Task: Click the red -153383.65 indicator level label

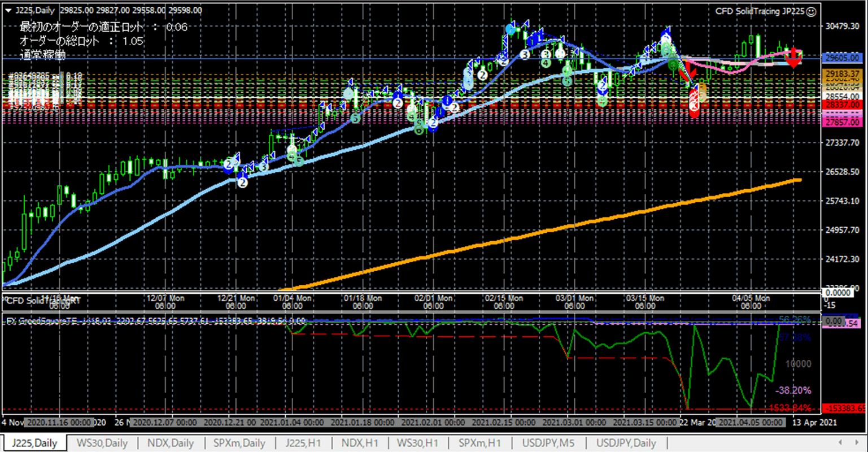Action: coord(844,408)
